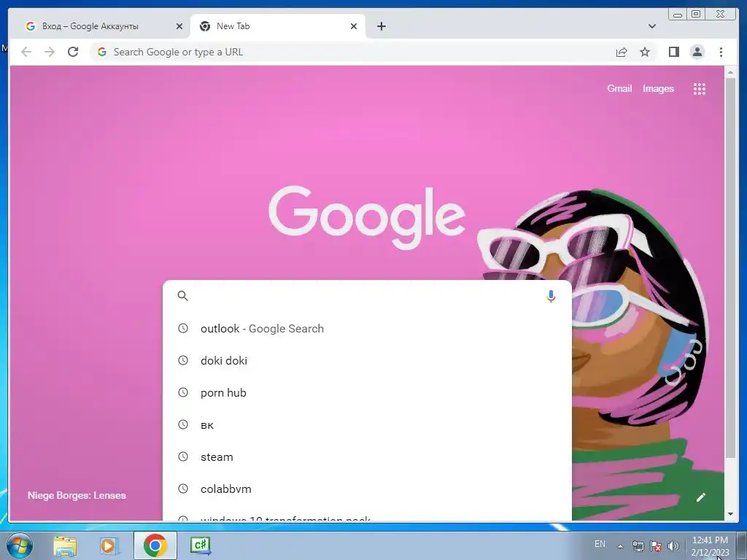Switch to the Вход – Google Аккаунты tab
Screen dimensions: 747x560
tap(102, 26)
